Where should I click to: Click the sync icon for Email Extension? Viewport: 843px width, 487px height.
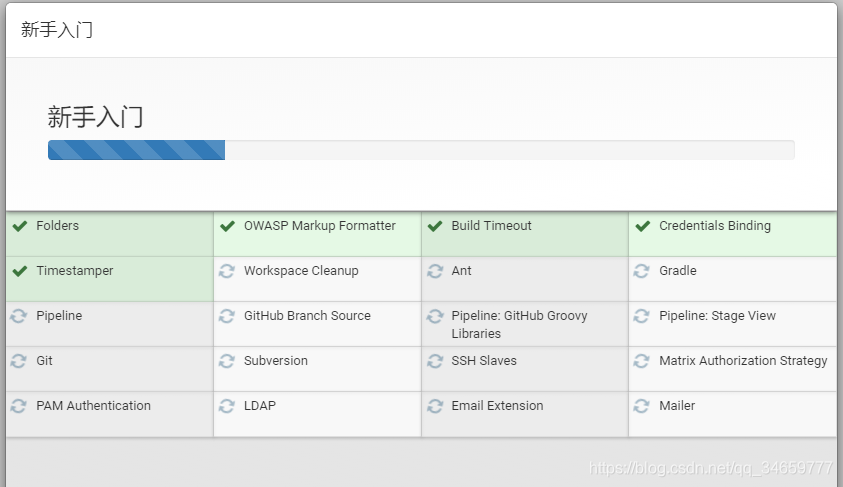tap(435, 406)
